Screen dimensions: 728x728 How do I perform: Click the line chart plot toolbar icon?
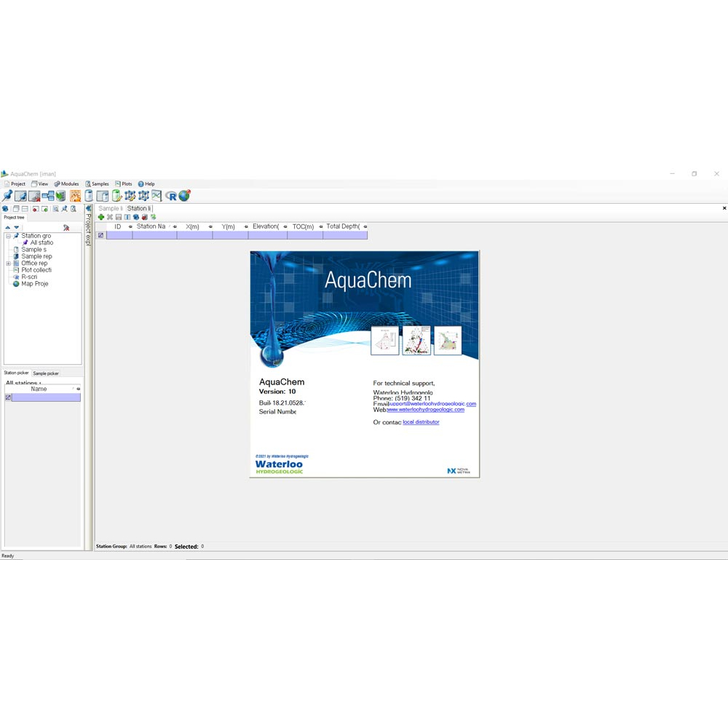pyautogui.click(x=157, y=196)
